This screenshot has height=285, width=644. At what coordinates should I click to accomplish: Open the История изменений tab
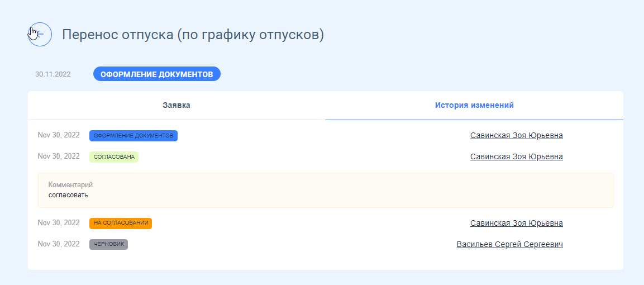pyautogui.click(x=474, y=106)
